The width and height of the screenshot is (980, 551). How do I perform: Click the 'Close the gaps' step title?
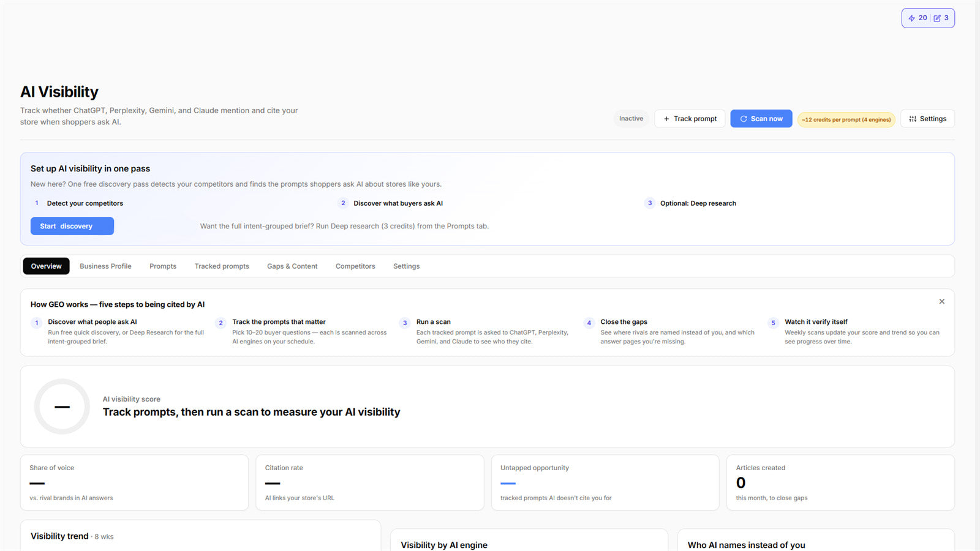coord(624,322)
